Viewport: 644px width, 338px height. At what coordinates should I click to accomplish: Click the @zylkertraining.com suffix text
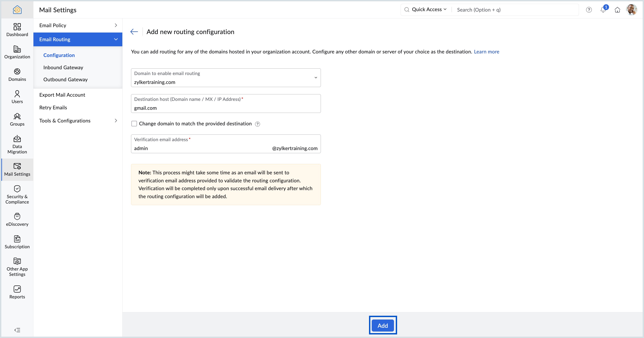[x=295, y=148]
